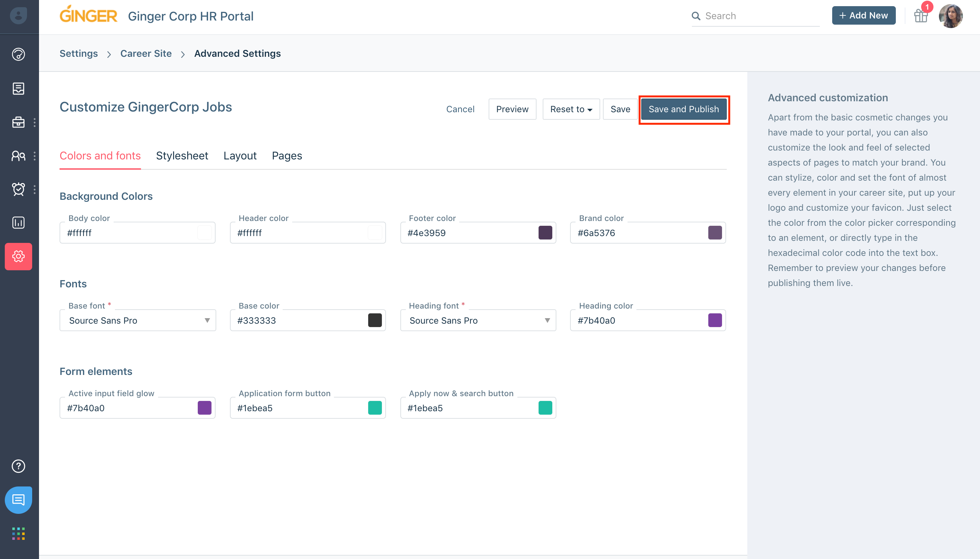
Task: Open the reports chart icon in sidebar
Action: pos(18,223)
